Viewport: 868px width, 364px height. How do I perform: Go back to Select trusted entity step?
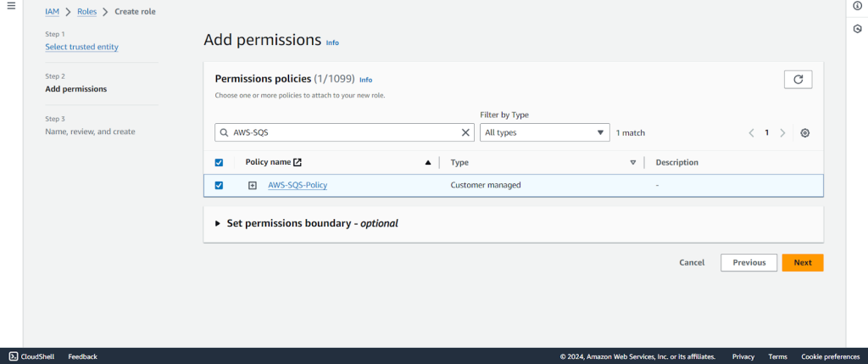point(82,48)
